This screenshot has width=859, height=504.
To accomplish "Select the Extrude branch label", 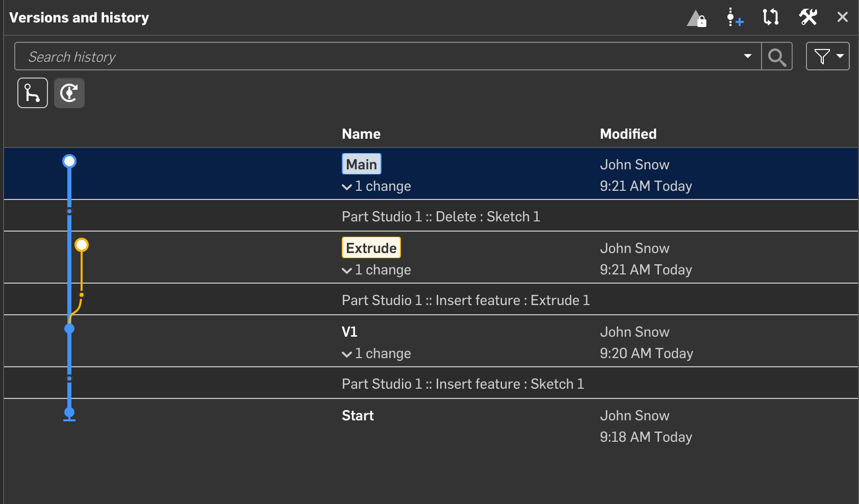I will [x=371, y=248].
